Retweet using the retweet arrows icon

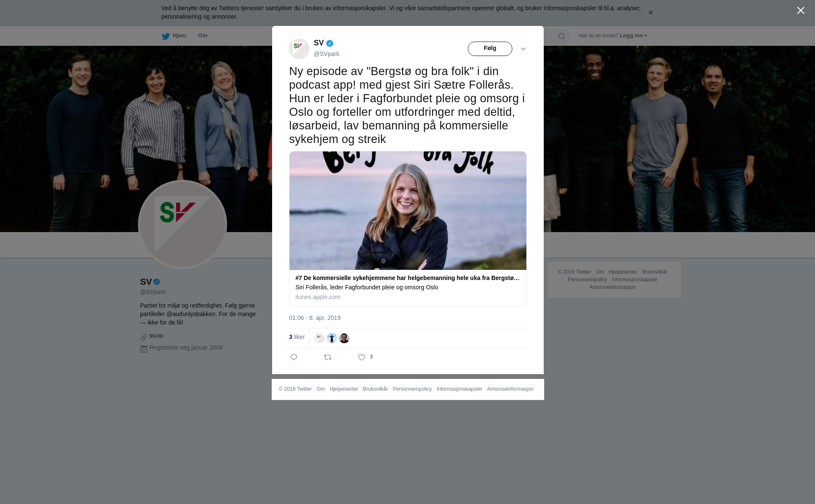click(328, 357)
